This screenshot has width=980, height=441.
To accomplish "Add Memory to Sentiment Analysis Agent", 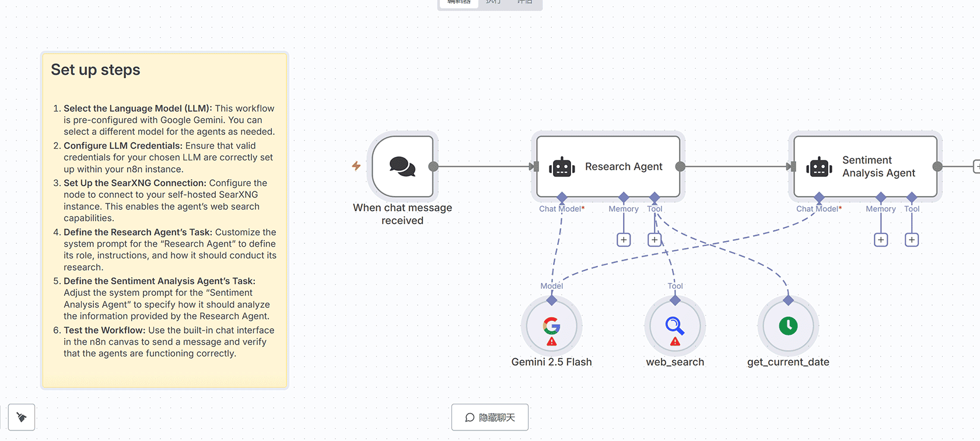I will coord(881,240).
